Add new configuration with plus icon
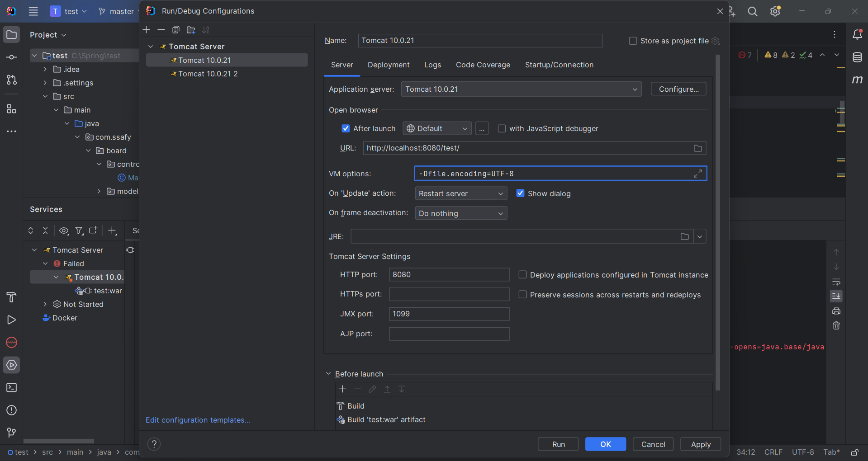 pyautogui.click(x=147, y=30)
